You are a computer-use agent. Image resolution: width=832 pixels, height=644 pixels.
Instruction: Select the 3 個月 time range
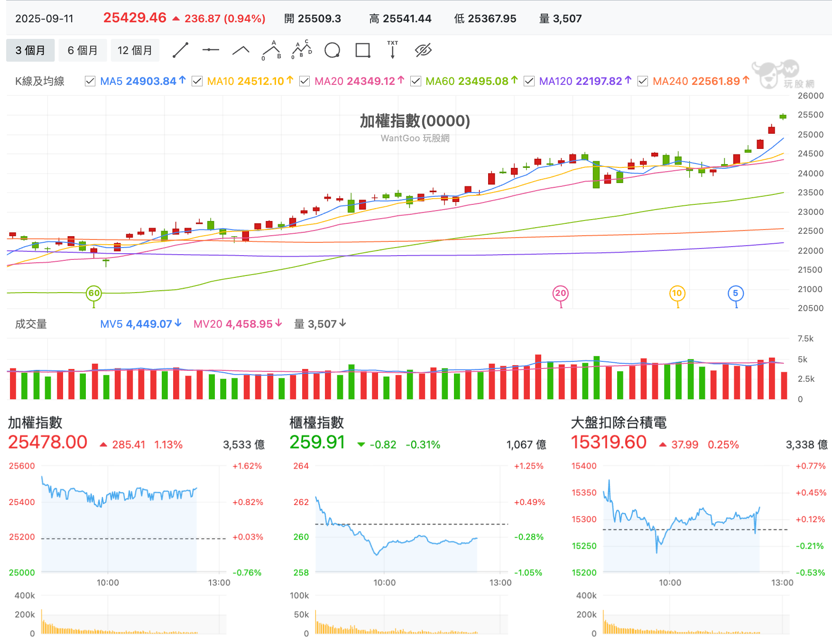(30, 50)
